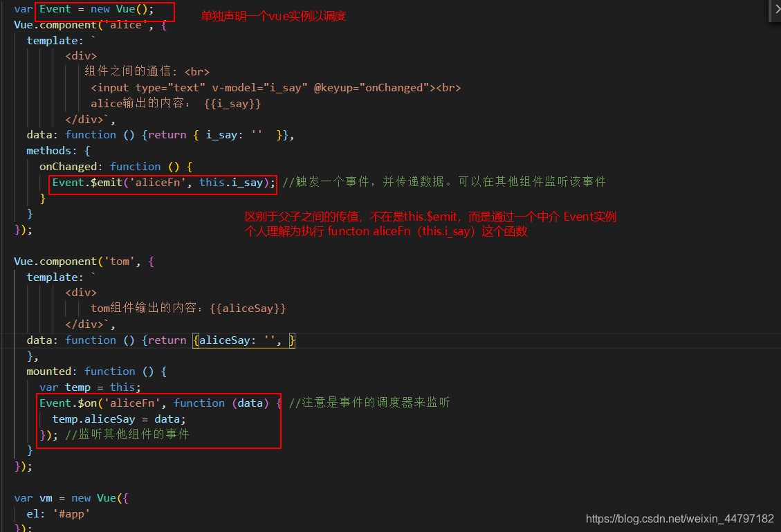Screen dimensions: 781x532
Task: Select the {{aliceSay}} interpolation
Action: tap(248, 309)
